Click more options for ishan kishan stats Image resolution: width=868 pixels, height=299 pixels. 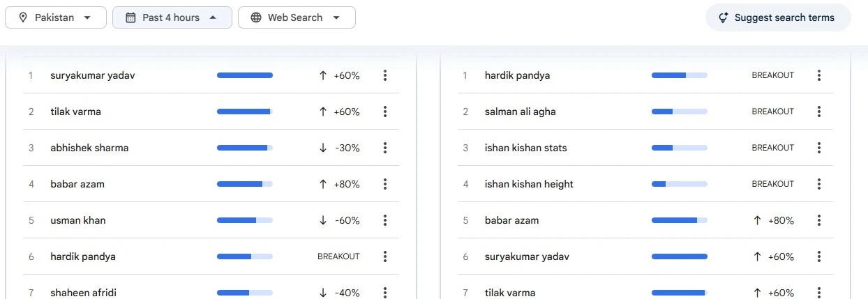pyautogui.click(x=818, y=148)
